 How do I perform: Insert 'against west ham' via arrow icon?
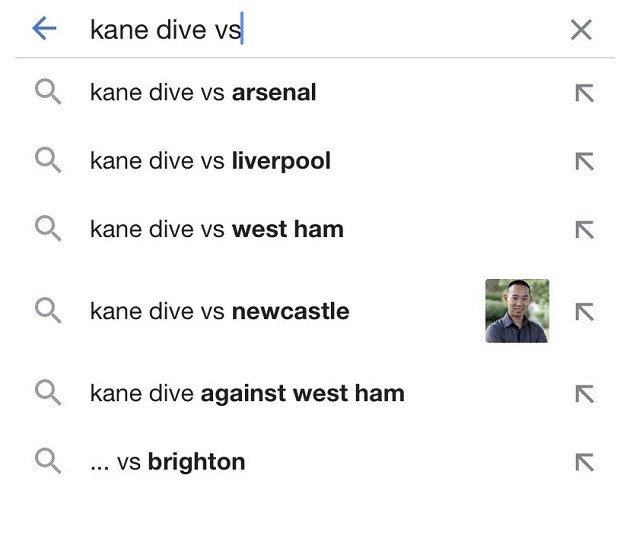584,394
